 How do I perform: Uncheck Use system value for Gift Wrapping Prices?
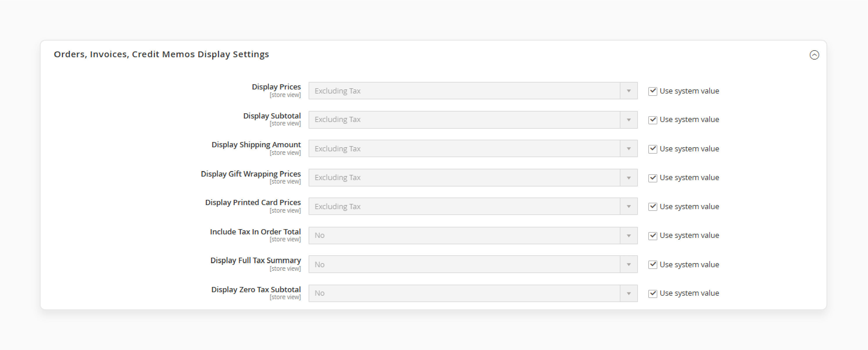click(x=653, y=177)
